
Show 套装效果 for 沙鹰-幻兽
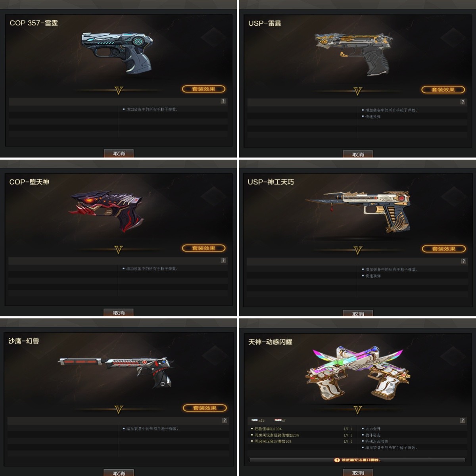(x=205, y=408)
